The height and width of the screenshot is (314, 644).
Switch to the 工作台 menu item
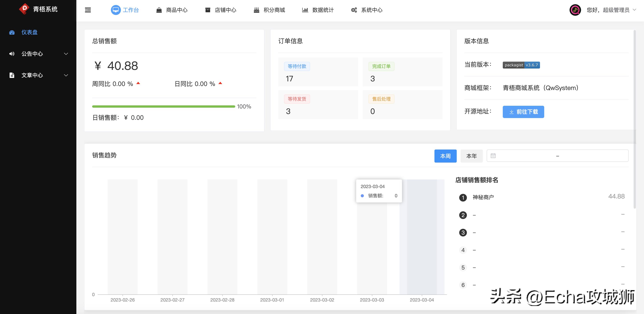click(x=130, y=10)
